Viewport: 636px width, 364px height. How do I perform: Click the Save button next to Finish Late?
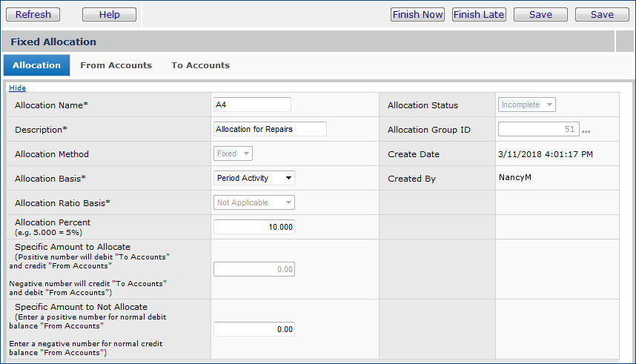[540, 15]
